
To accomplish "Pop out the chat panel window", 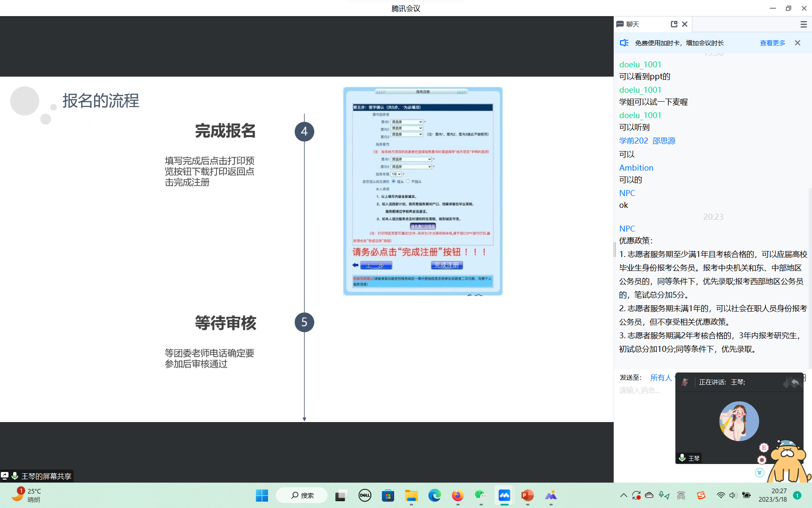I will (674, 24).
